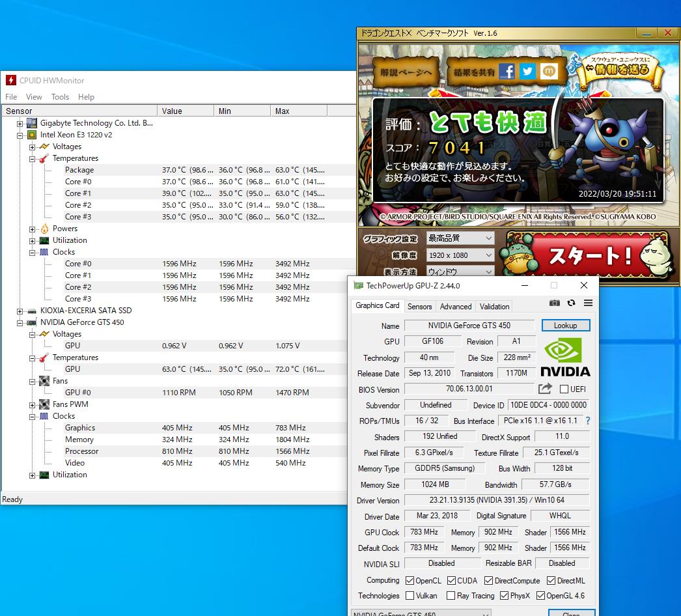The height and width of the screenshot is (616, 681).
Task: Click the CPU Powers flame icon
Action: (x=44, y=229)
